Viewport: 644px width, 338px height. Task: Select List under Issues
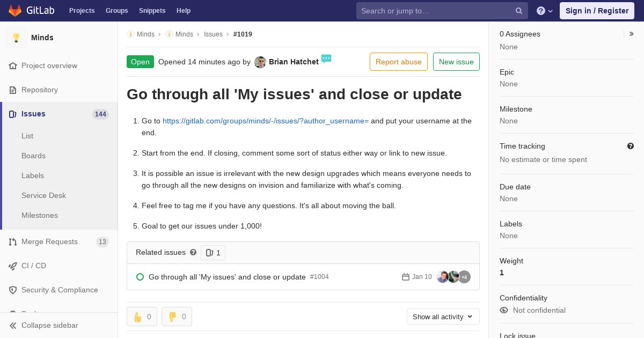click(x=27, y=136)
